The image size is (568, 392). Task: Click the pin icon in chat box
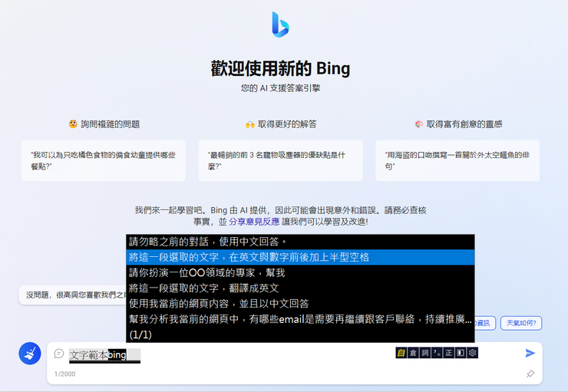click(x=530, y=374)
